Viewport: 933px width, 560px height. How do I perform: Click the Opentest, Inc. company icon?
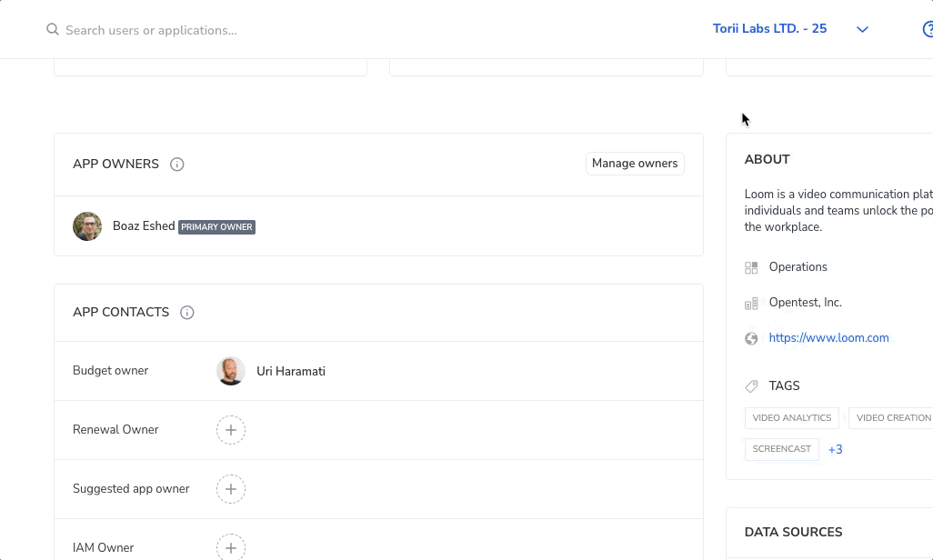[x=751, y=304]
